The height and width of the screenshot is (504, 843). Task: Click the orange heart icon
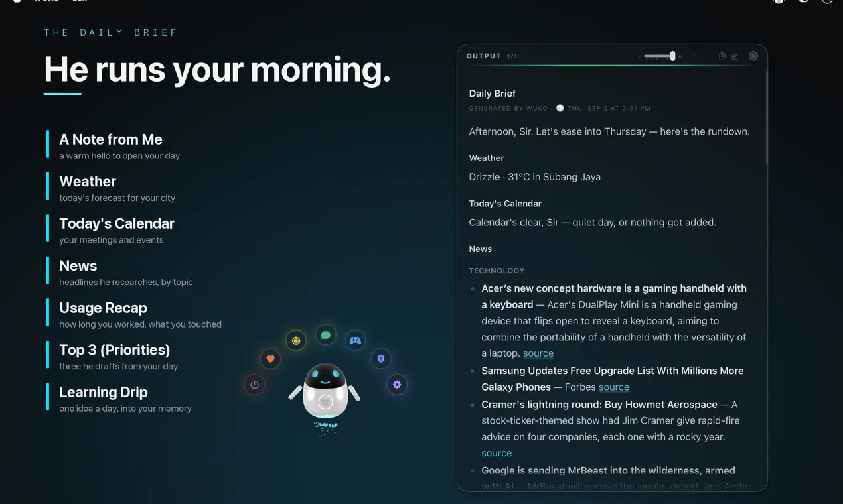pos(270,359)
